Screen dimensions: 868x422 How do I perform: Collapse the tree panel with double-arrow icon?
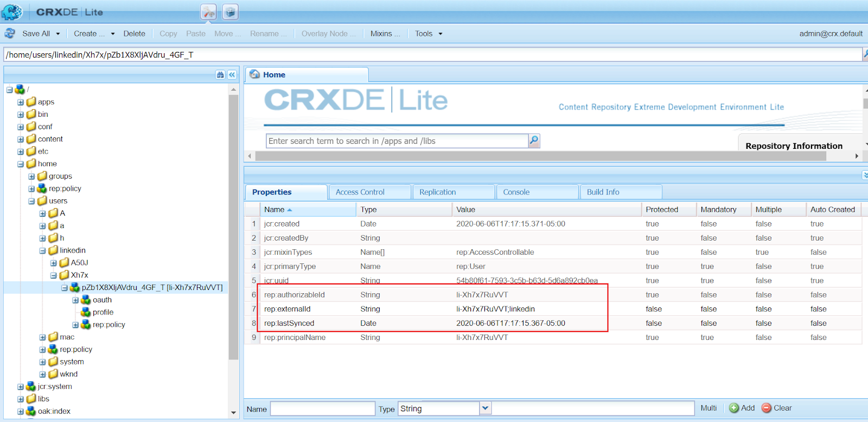[x=232, y=75]
